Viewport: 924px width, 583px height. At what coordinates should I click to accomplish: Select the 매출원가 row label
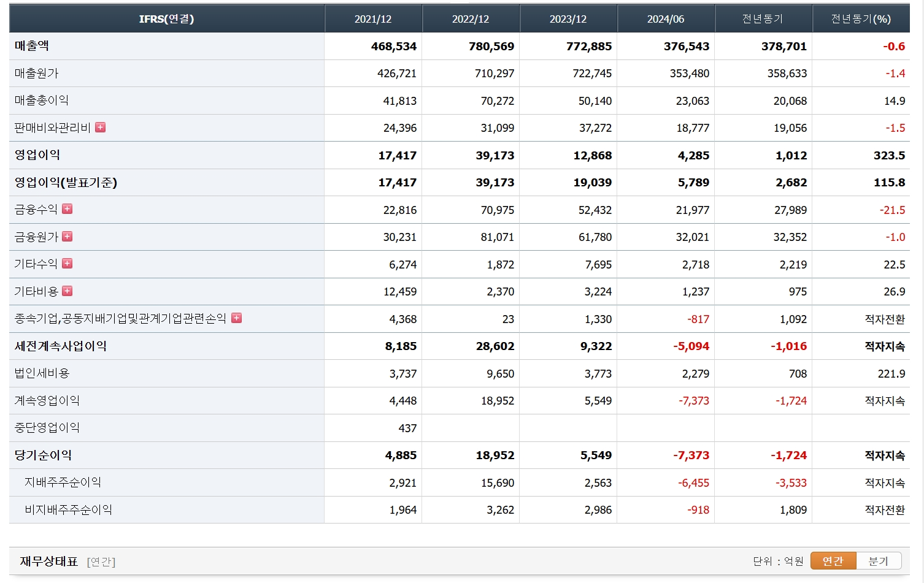[x=37, y=74]
